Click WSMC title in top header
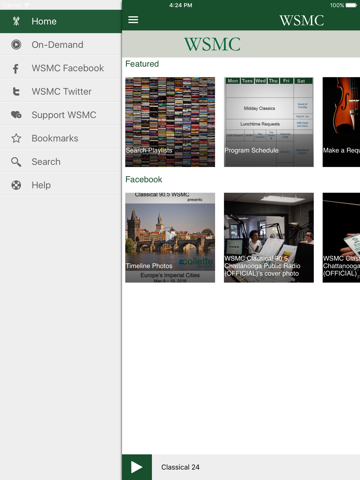Image resolution: width=360 pixels, height=480 pixels. click(x=302, y=20)
